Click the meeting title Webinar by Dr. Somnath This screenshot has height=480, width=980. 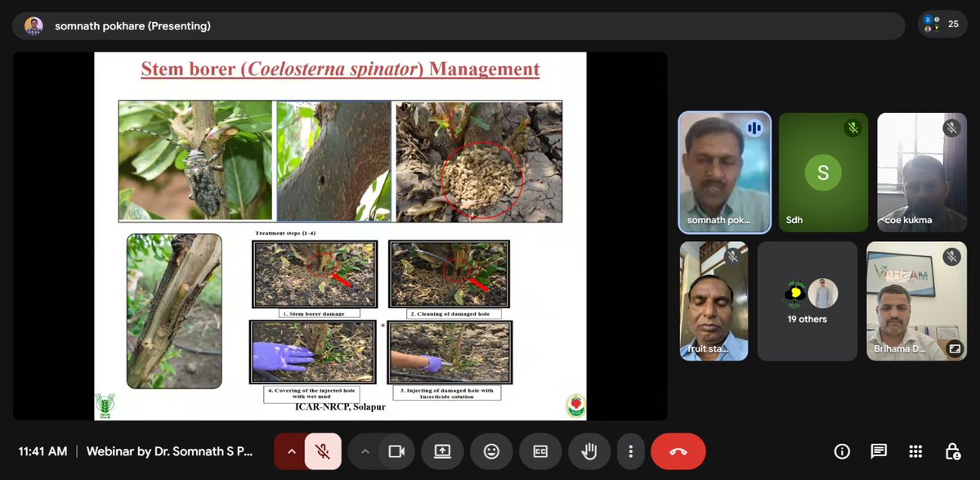[x=169, y=451]
